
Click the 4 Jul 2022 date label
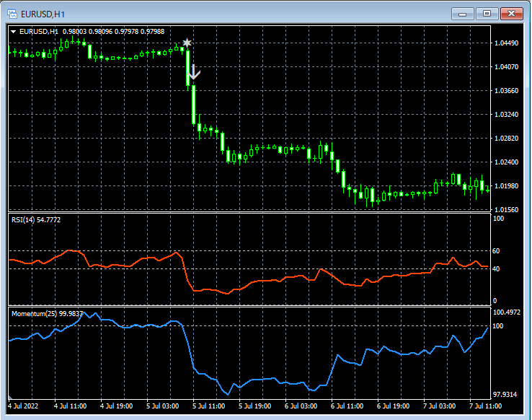(23, 406)
